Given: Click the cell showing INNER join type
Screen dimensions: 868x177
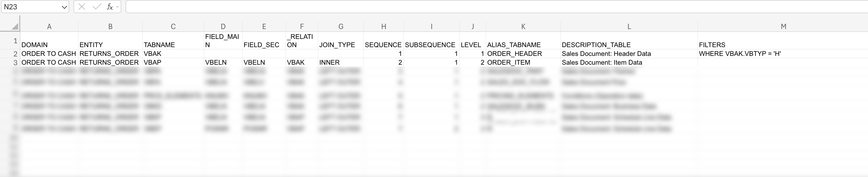Looking at the screenshot, I should pos(340,62).
